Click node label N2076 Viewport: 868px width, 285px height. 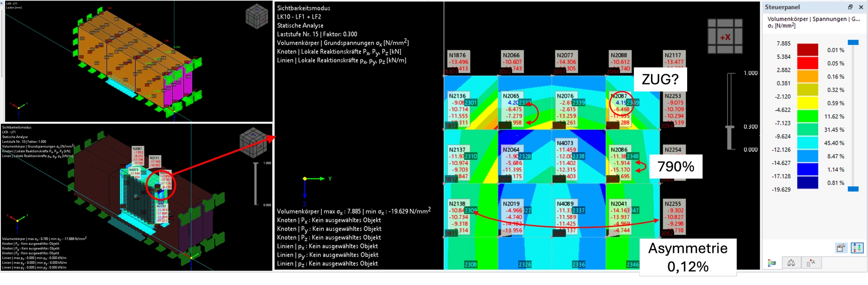pos(565,96)
